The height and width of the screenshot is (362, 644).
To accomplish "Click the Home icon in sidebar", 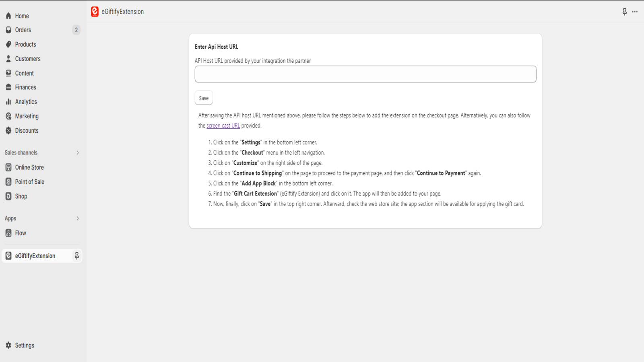I will coord(8,16).
